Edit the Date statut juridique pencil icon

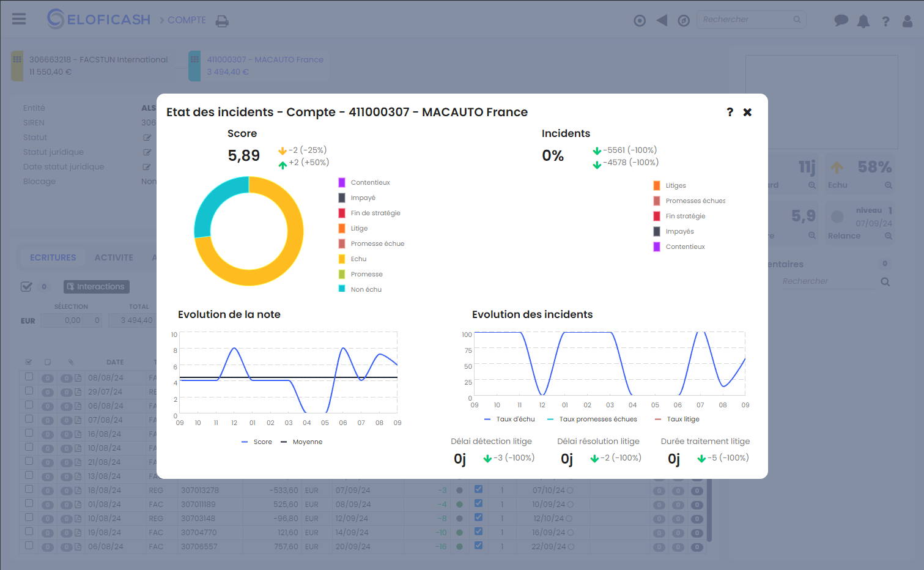(147, 167)
